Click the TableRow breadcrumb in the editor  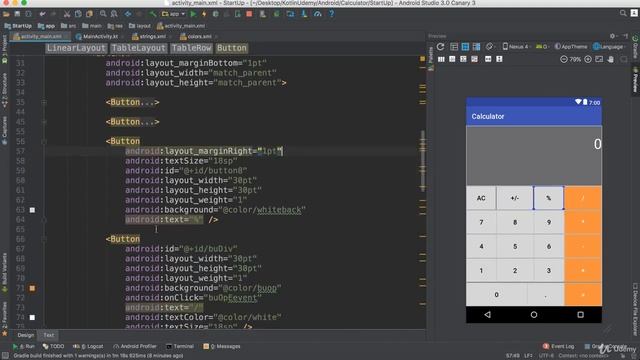pyautogui.click(x=191, y=48)
